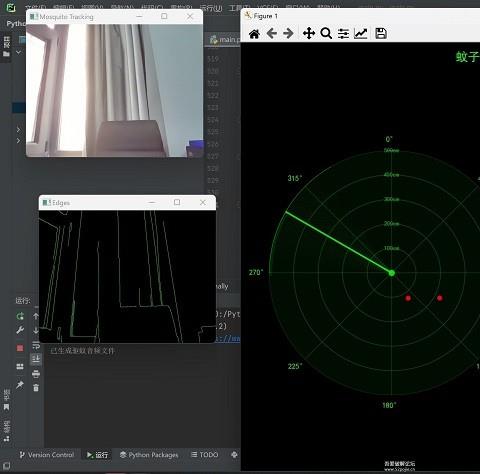Toggle scroll to end in Run console
The height and width of the screenshot is (474, 480).
36,359
